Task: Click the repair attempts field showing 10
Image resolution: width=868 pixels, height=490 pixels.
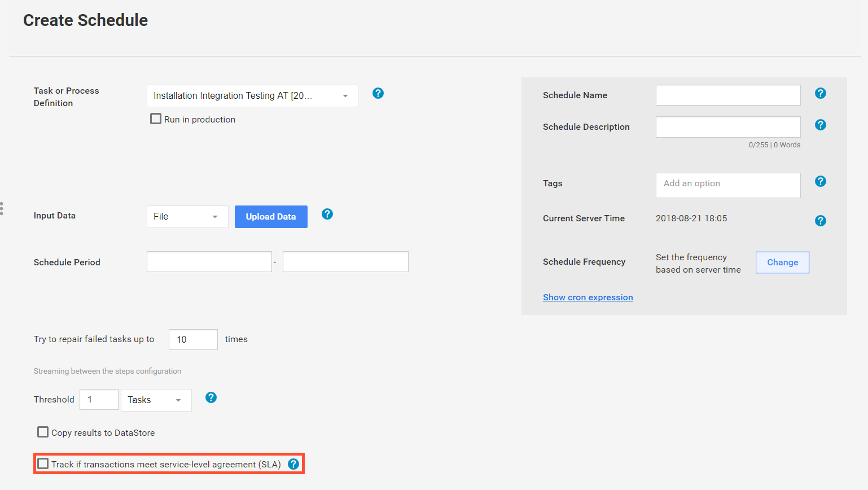Action: point(193,339)
